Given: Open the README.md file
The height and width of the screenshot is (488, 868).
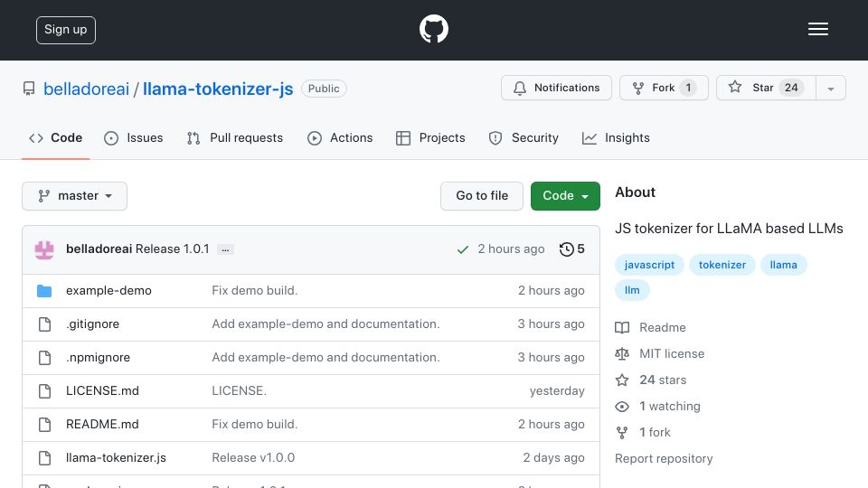Looking at the screenshot, I should (102, 425).
